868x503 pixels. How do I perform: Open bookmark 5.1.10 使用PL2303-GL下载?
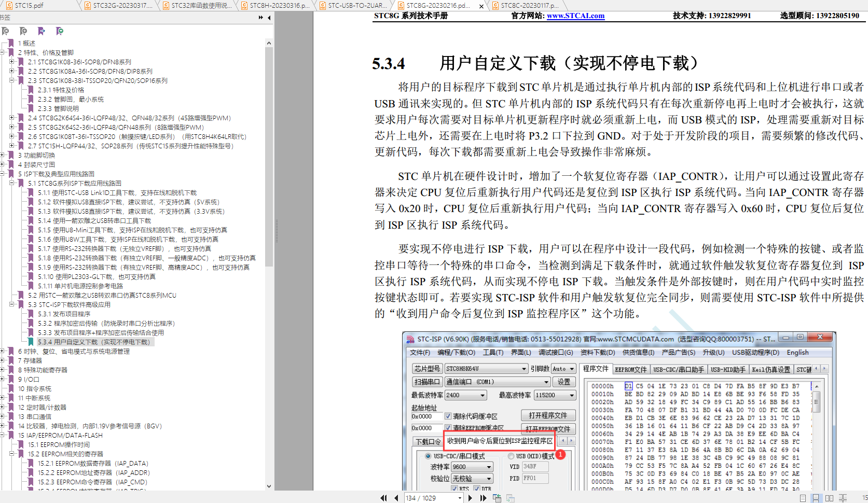tap(97, 276)
